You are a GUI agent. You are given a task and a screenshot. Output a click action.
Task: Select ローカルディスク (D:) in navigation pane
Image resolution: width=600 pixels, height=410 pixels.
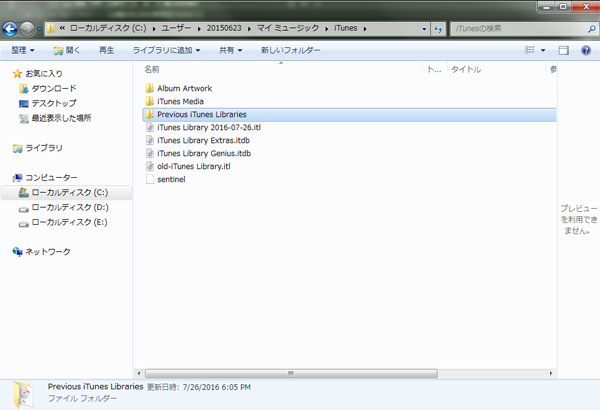click(x=64, y=207)
